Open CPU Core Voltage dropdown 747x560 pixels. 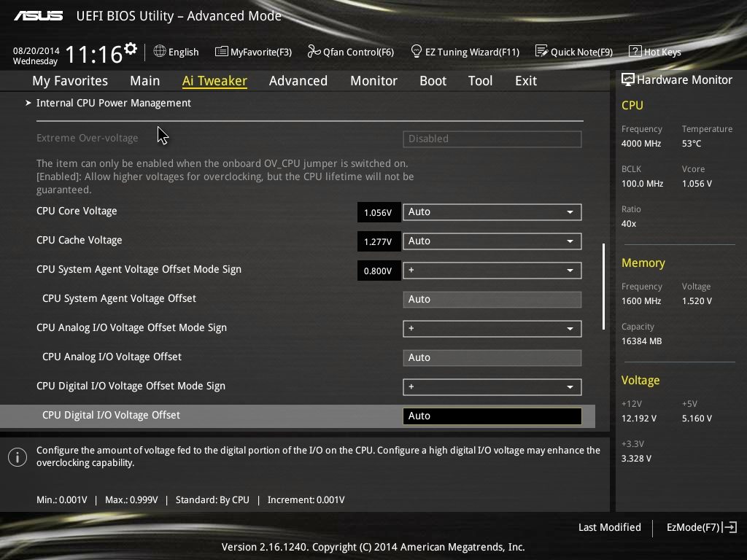(x=492, y=212)
